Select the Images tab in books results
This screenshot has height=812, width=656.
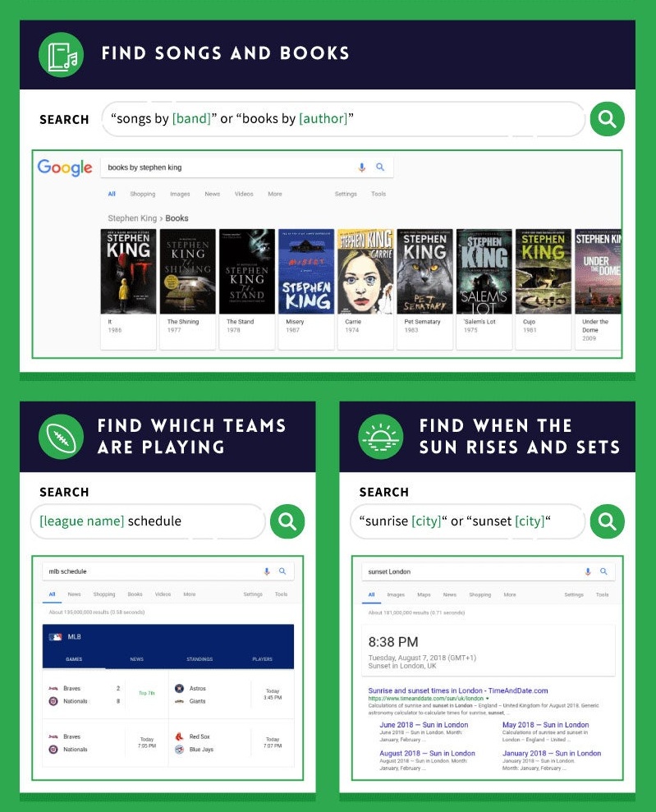point(180,194)
